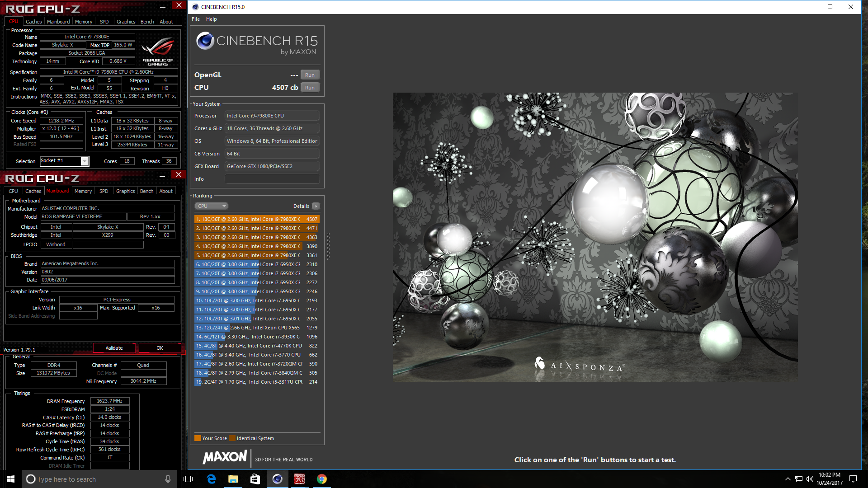Open Google Chrome from taskbar
Screen dimensions: 868x488
tap(321, 479)
